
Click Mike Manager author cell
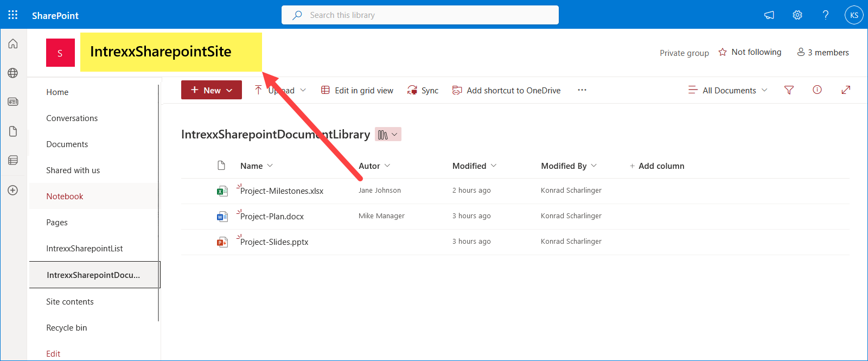coord(381,216)
